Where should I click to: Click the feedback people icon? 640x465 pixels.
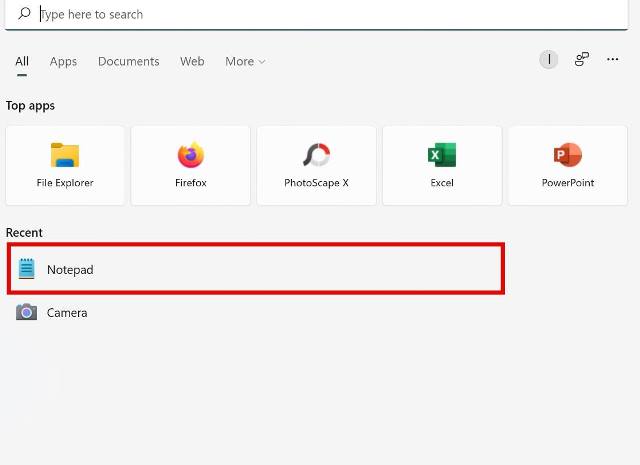tap(582, 59)
